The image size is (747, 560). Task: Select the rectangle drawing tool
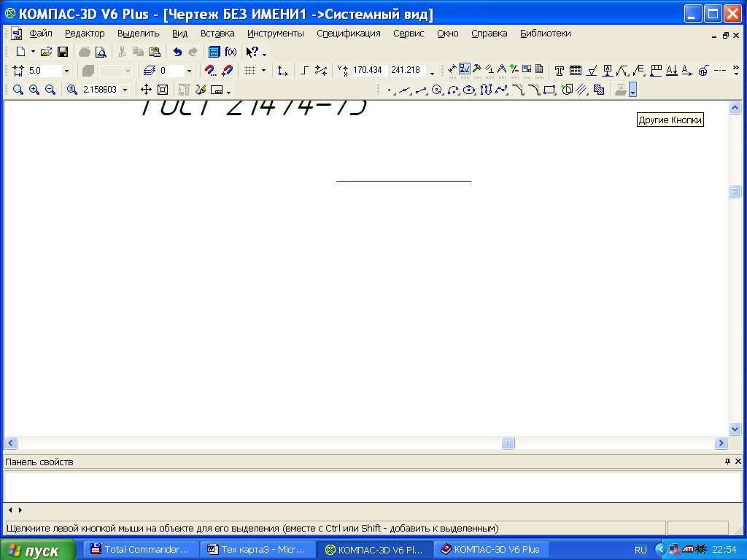click(550, 90)
